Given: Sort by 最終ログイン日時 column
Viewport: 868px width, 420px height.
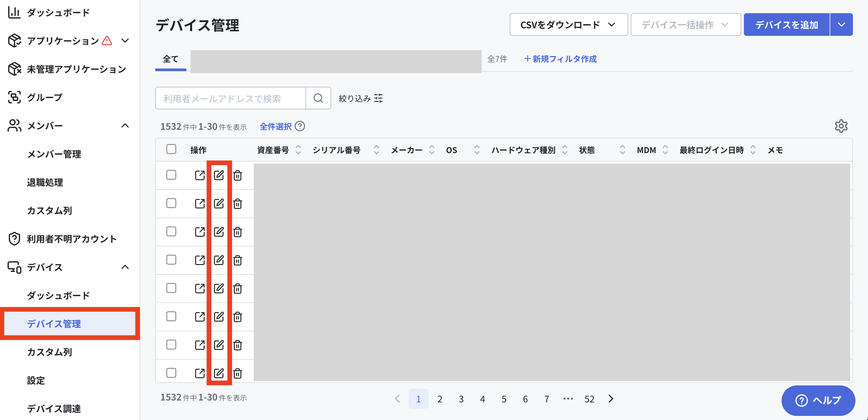Looking at the screenshot, I should tap(753, 150).
